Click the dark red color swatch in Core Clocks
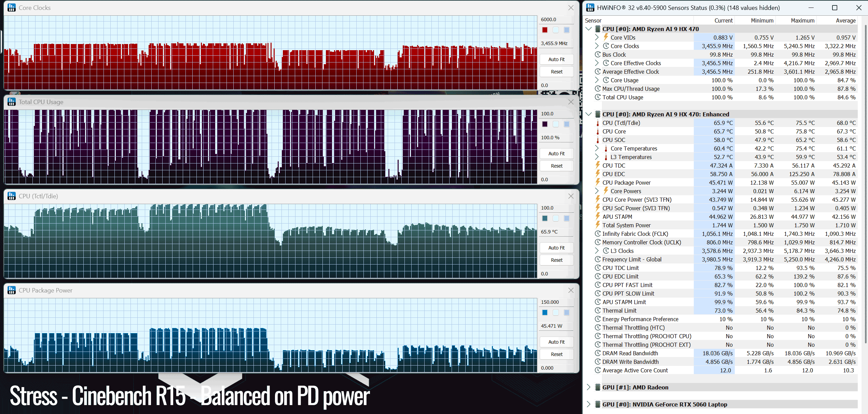The image size is (868, 414). pyautogui.click(x=545, y=30)
